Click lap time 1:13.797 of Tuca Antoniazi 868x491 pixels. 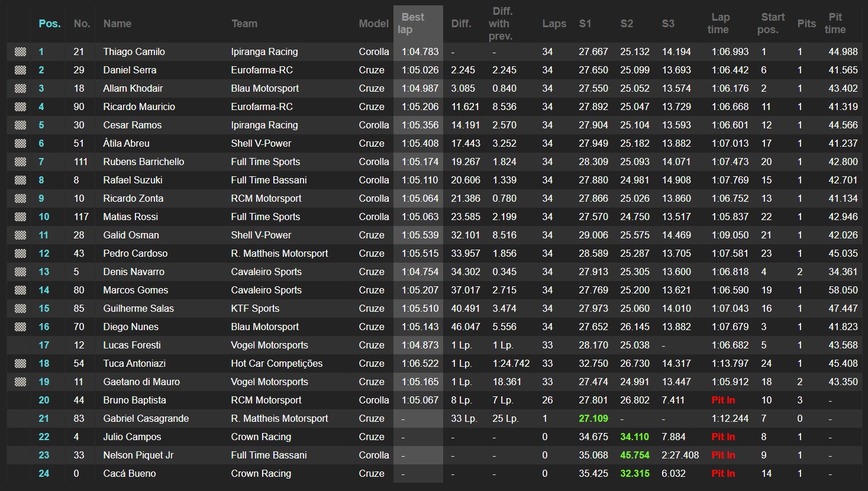click(730, 364)
